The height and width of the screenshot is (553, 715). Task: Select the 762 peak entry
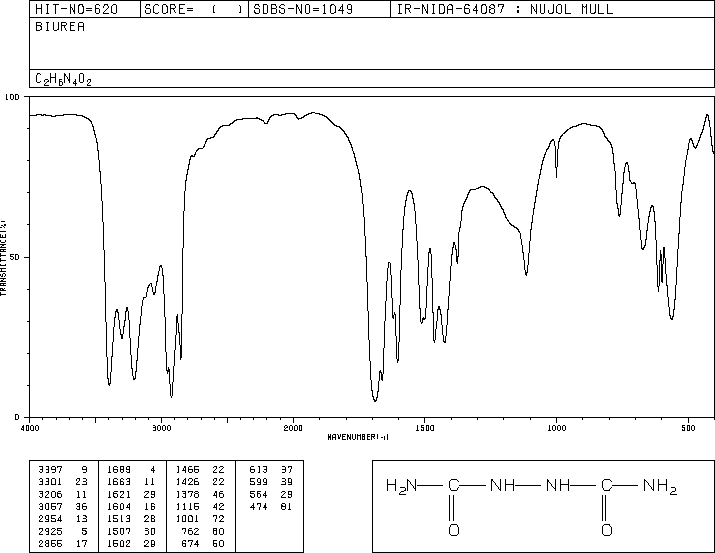[202, 531]
